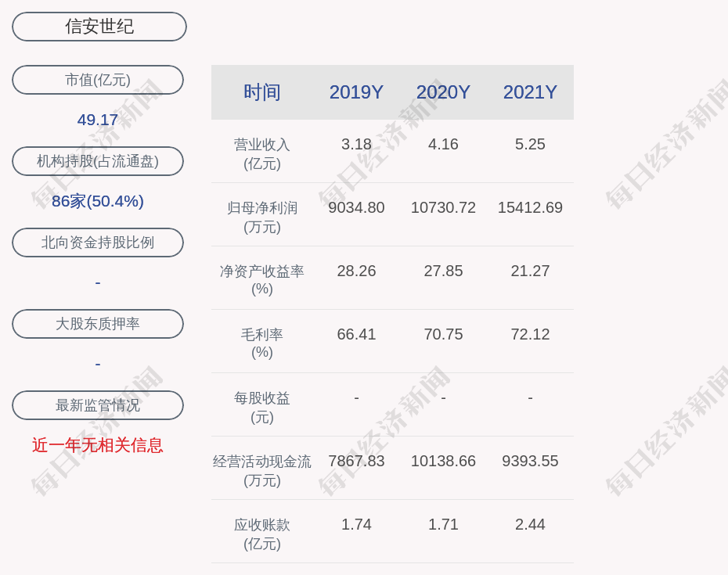Select the 市值(亿元) label pill
The height and width of the screenshot is (575, 728).
click(x=98, y=80)
